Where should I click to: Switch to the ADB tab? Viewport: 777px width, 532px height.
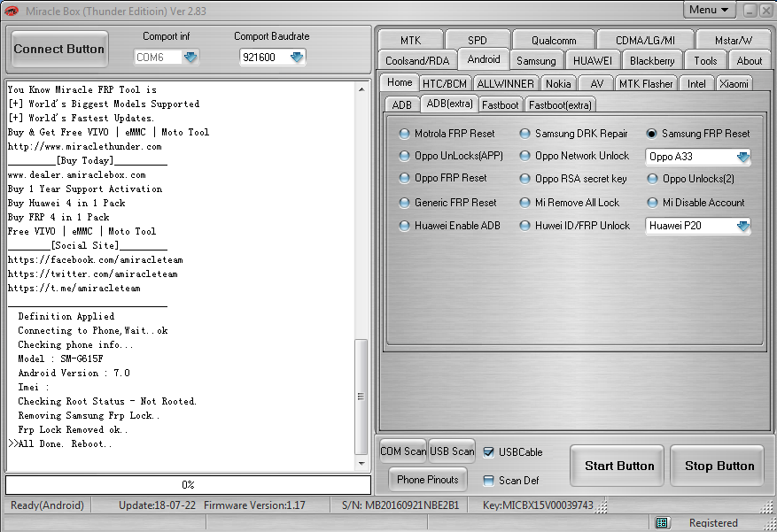coord(402,105)
